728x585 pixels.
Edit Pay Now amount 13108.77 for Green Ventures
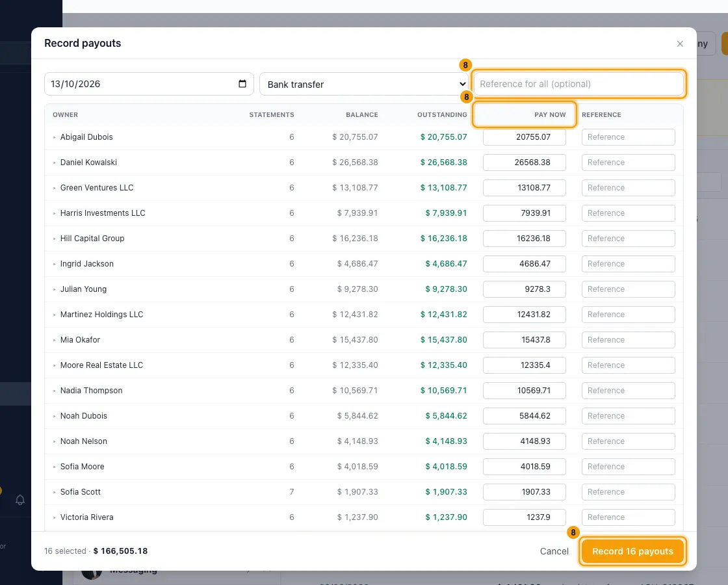point(524,188)
